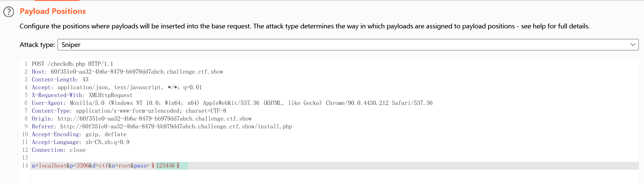The height and width of the screenshot is (184, 644).
Task: Select the X-Requested-With header line
Action: point(82,95)
